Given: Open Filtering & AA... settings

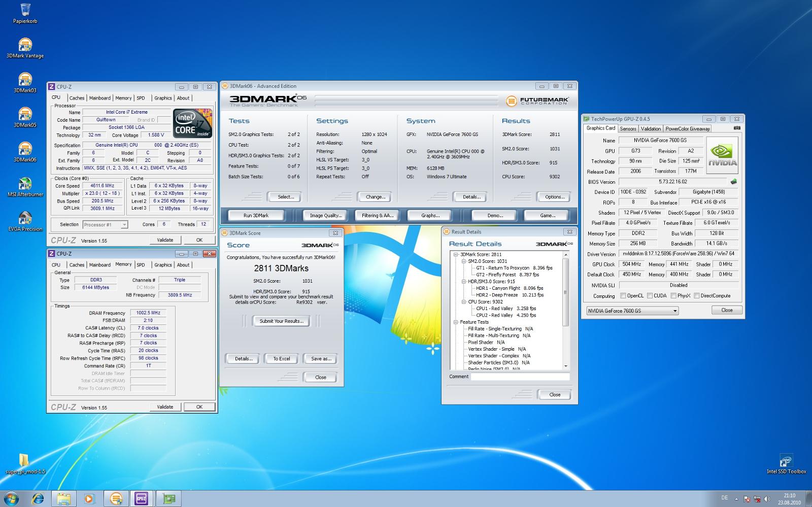Looking at the screenshot, I should click(378, 215).
